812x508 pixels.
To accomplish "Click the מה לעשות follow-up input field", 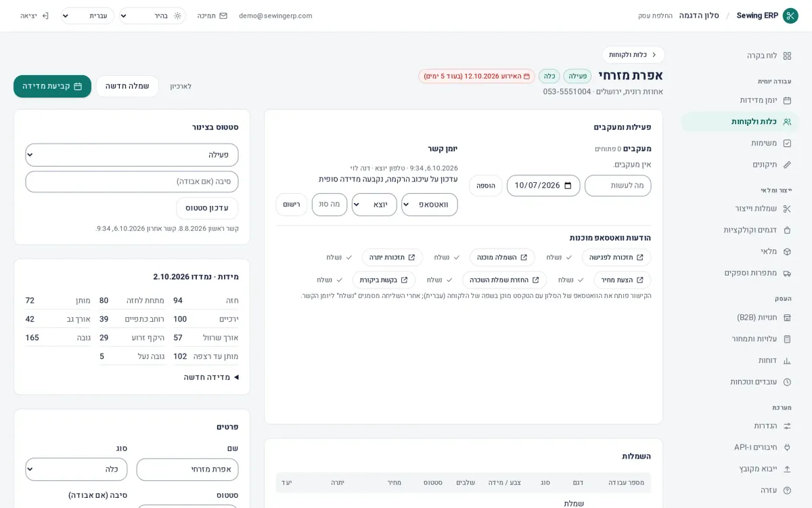I will (x=618, y=186).
